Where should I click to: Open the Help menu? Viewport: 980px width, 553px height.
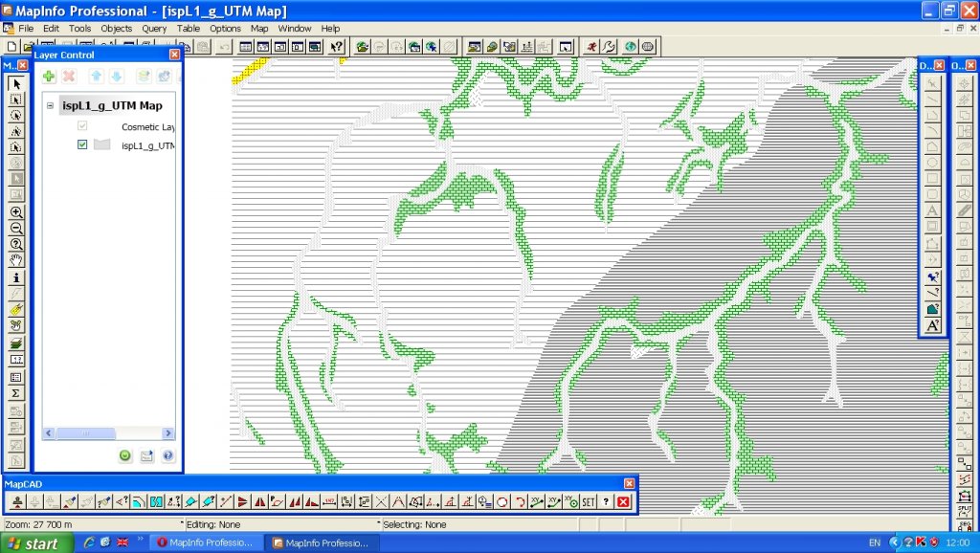(330, 28)
